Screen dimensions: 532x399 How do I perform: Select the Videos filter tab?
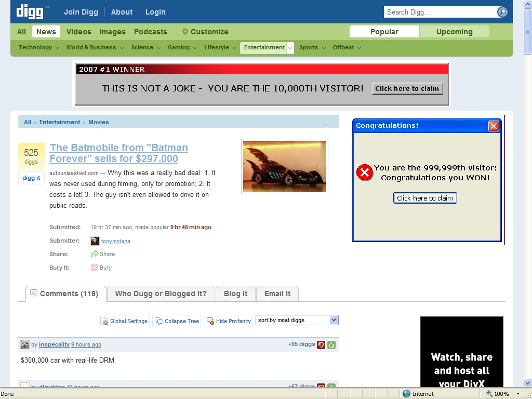pyautogui.click(x=79, y=32)
